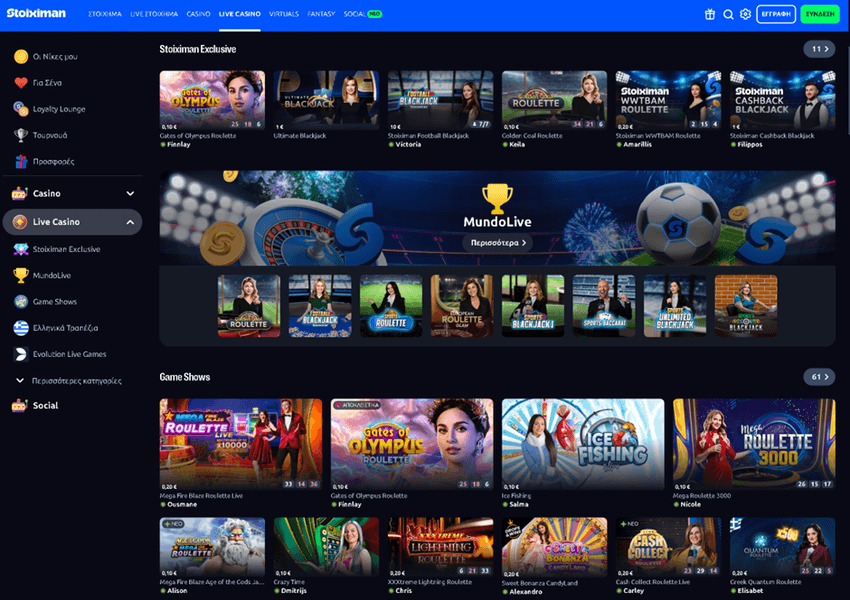Open Ice Fishing game show

pos(583,444)
